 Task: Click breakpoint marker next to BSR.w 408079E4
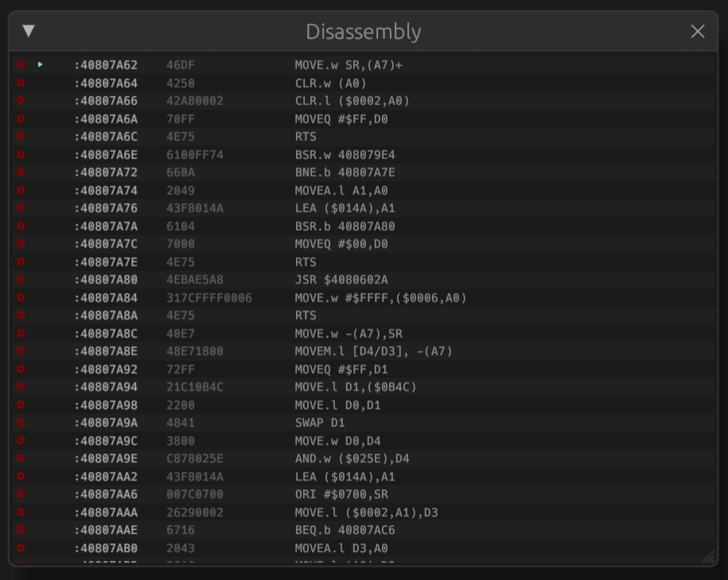tap(20, 154)
